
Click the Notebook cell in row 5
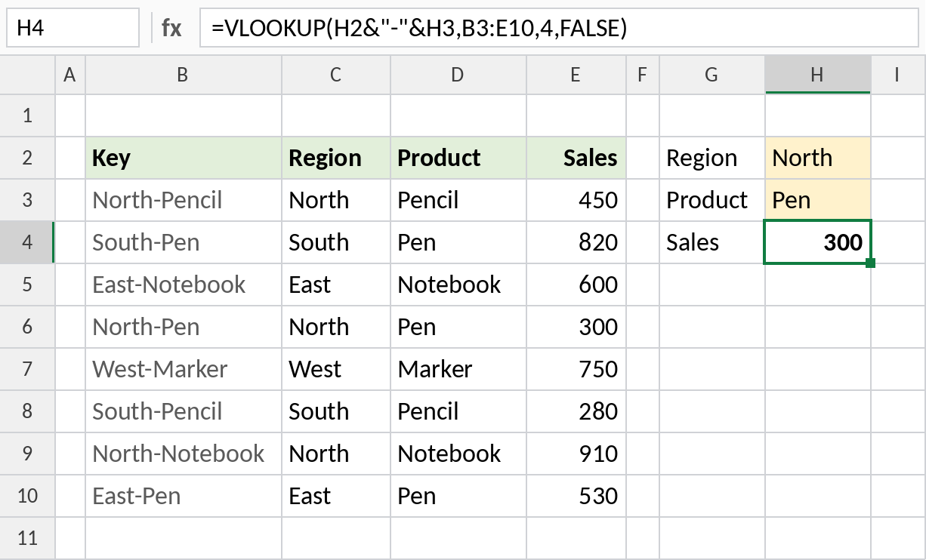click(x=458, y=285)
